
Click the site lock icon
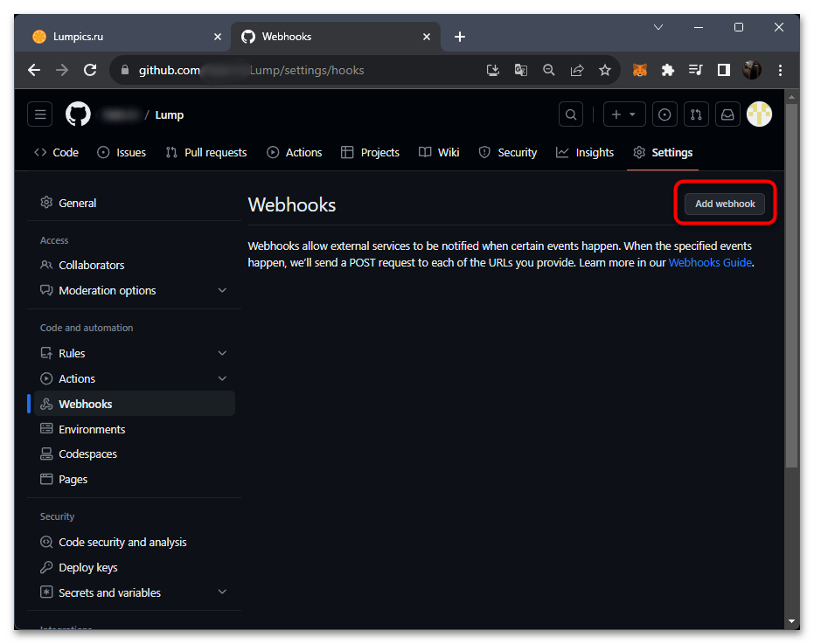124,70
